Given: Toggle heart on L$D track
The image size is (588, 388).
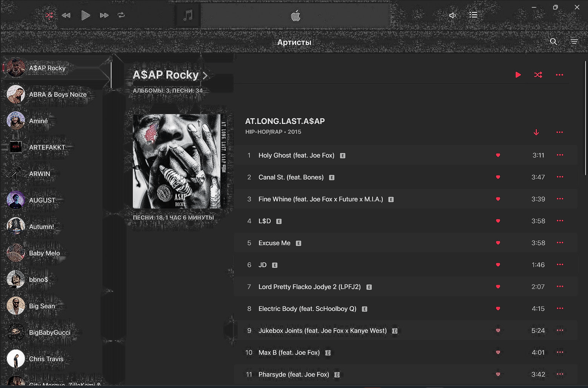Looking at the screenshot, I should [498, 221].
